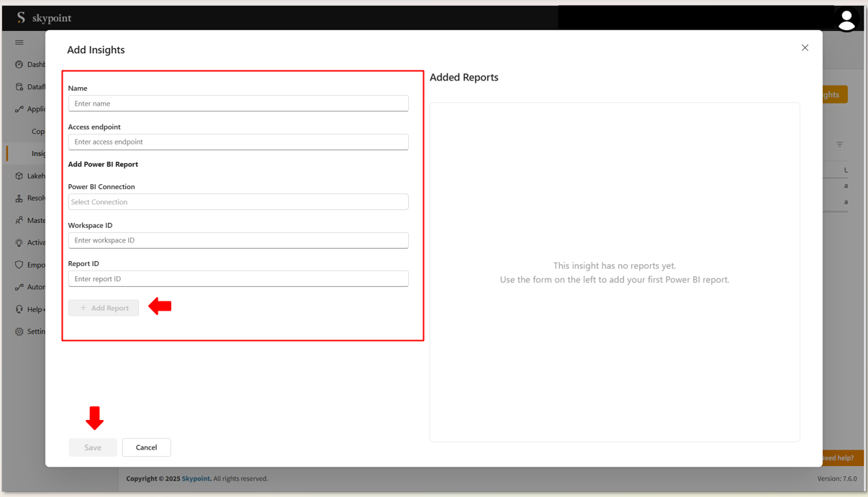
Task: Click the Dashboard gauge icon in sidebar
Action: (19, 65)
